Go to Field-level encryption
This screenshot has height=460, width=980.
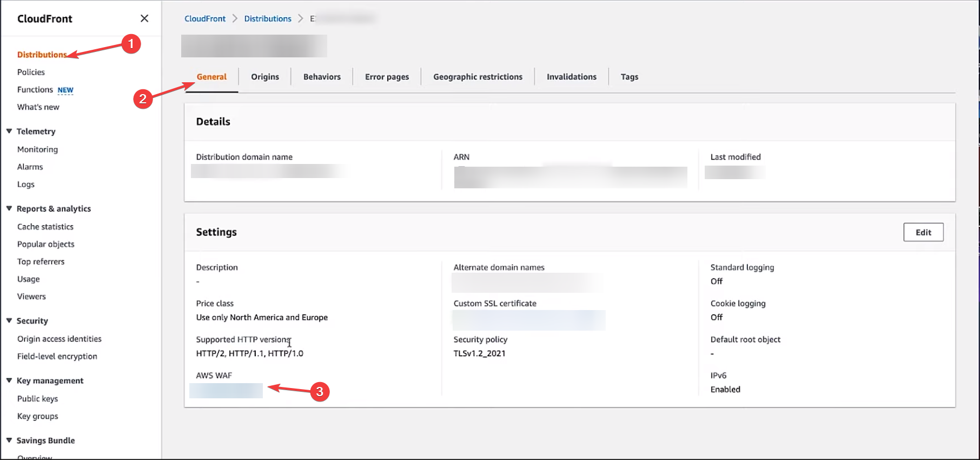point(57,356)
